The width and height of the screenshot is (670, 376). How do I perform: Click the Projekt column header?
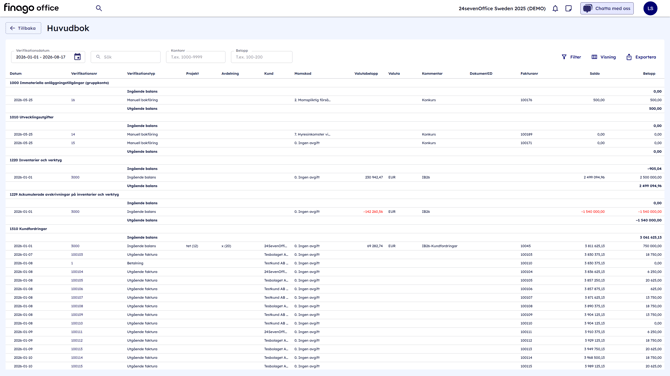192,73
